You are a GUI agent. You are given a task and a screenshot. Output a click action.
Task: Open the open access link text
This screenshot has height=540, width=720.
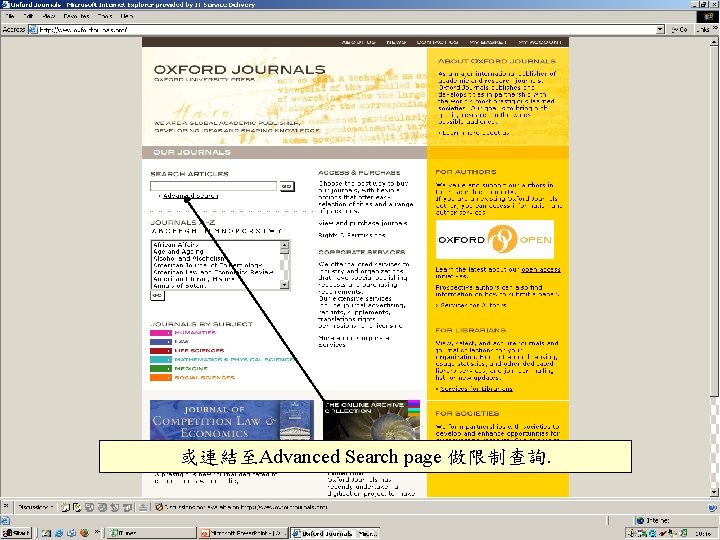541,270
